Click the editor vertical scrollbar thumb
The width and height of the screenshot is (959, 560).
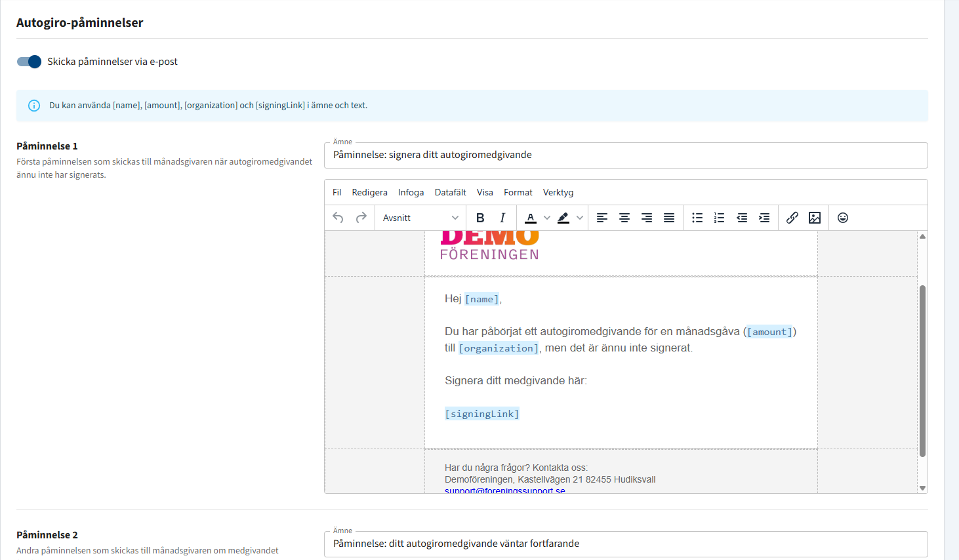click(922, 370)
